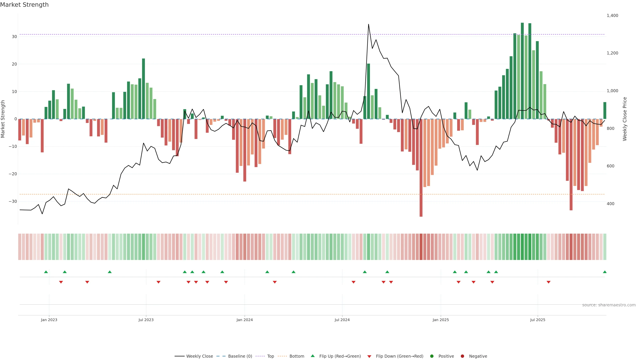Click the red Flip Down triangle legend icon
Viewport: 644px width, 362px height.
[369, 356]
